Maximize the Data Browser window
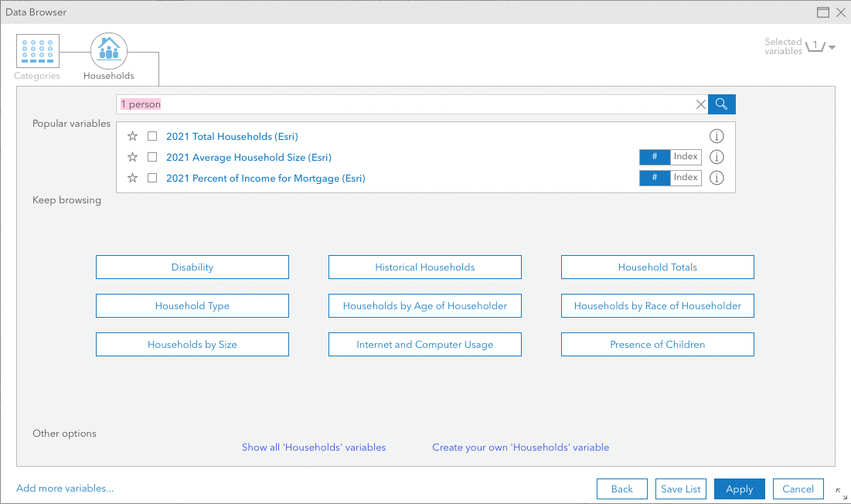851x504 pixels. click(x=823, y=12)
